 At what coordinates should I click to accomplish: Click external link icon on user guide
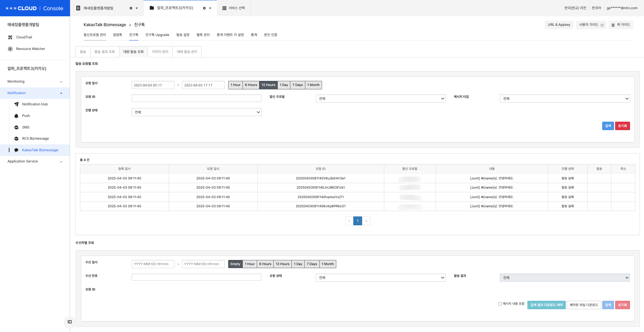click(x=602, y=25)
